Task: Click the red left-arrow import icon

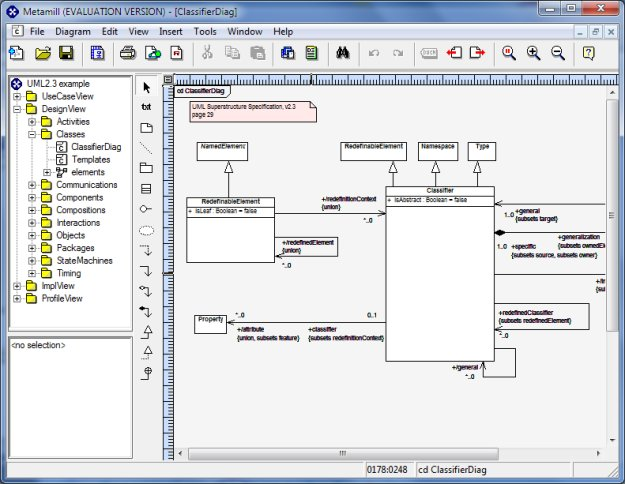Action: pos(454,53)
